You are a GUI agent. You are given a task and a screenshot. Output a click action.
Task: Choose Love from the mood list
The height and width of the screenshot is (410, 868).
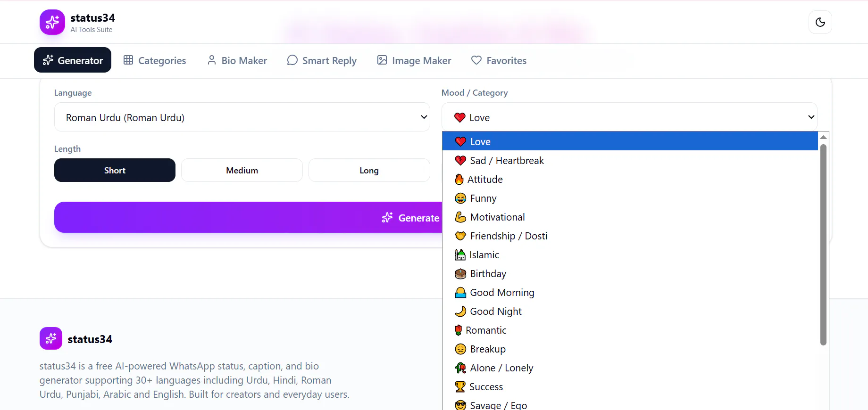pos(630,141)
